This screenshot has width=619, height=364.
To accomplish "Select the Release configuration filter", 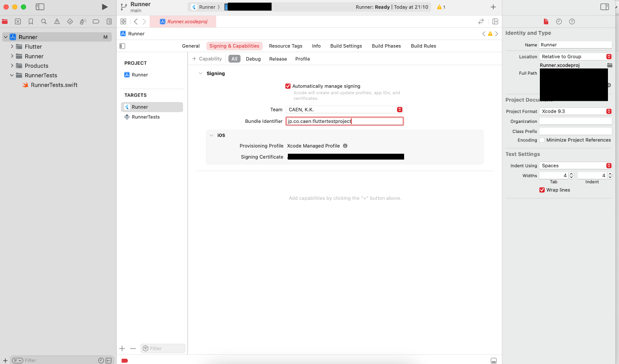I will 278,59.
